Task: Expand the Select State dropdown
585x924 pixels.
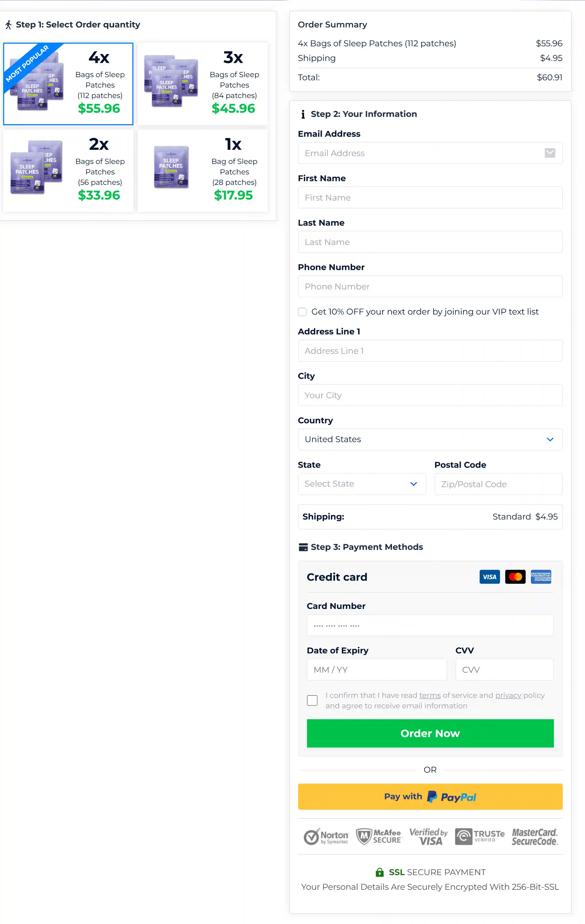Action: click(x=362, y=484)
